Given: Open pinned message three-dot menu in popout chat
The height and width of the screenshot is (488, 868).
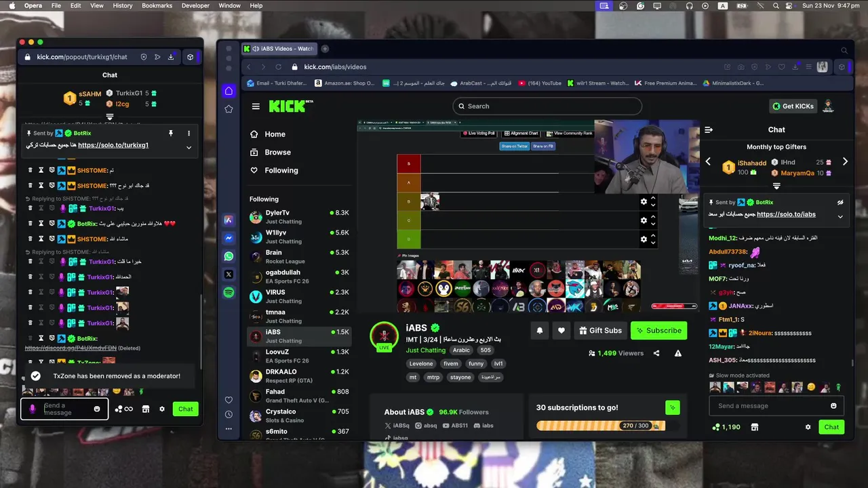Looking at the screenshot, I should coord(189,133).
